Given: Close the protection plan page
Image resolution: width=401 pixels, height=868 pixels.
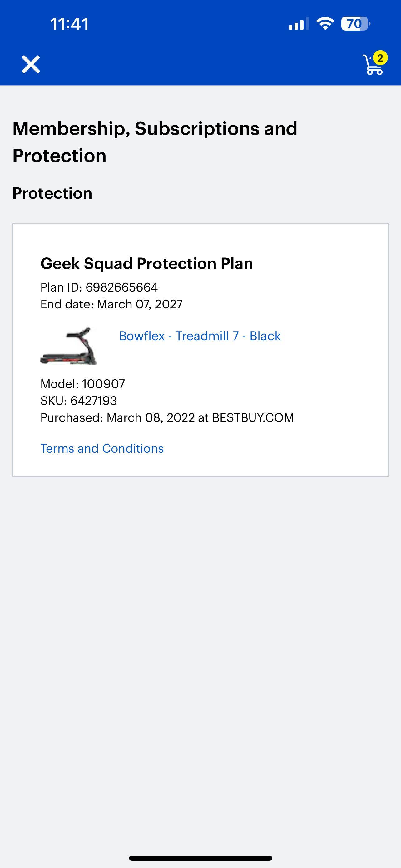Looking at the screenshot, I should [31, 64].
